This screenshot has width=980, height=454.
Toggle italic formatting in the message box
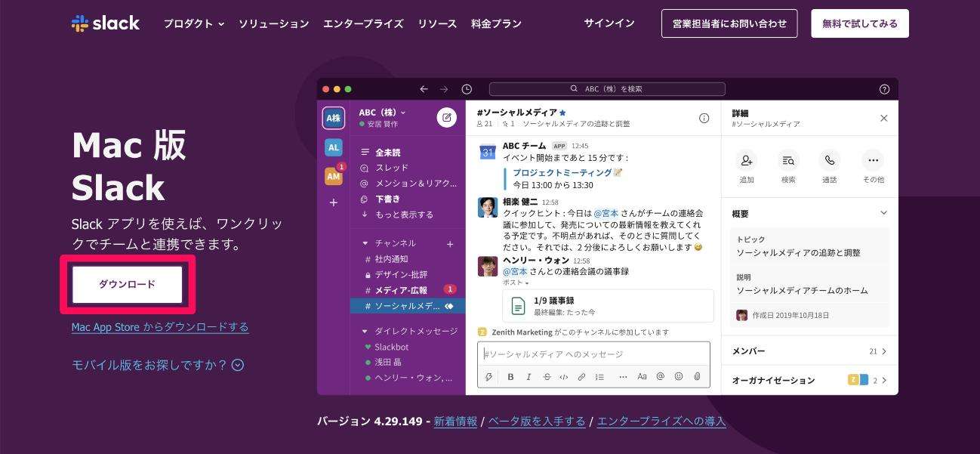pos(529,376)
